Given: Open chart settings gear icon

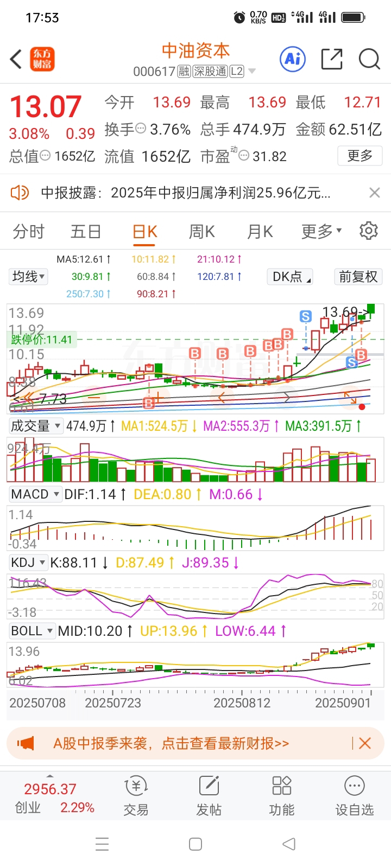Looking at the screenshot, I should tap(369, 231).
